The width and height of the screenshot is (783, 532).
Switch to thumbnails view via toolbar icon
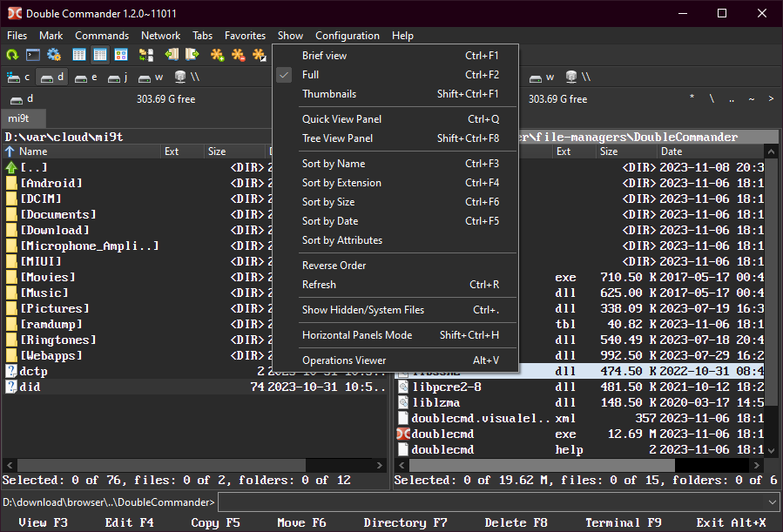[121, 55]
